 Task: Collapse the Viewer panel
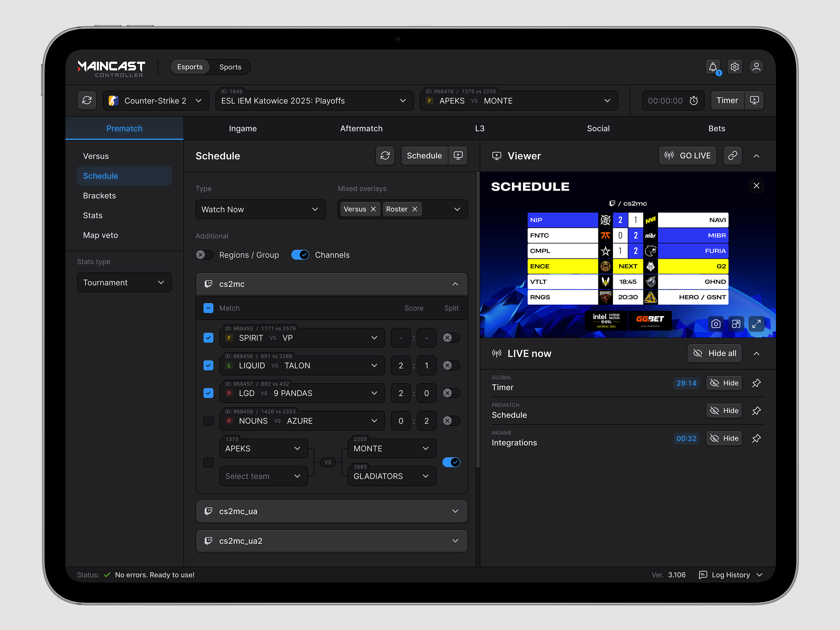click(x=756, y=156)
